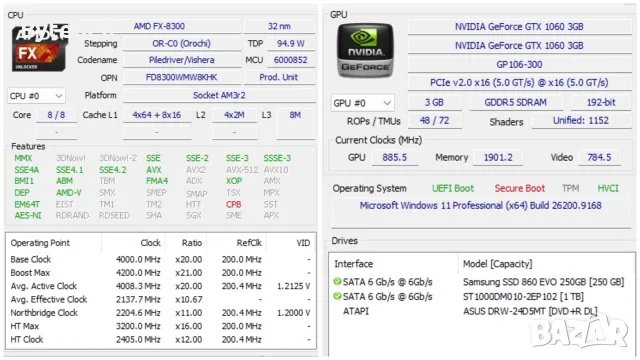Select the Base Clock row

click(160, 260)
